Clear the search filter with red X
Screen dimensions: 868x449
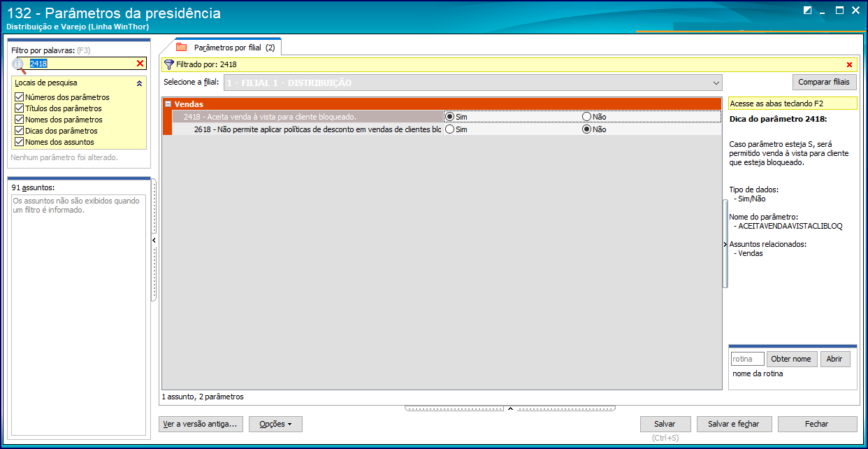tap(140, 64)
